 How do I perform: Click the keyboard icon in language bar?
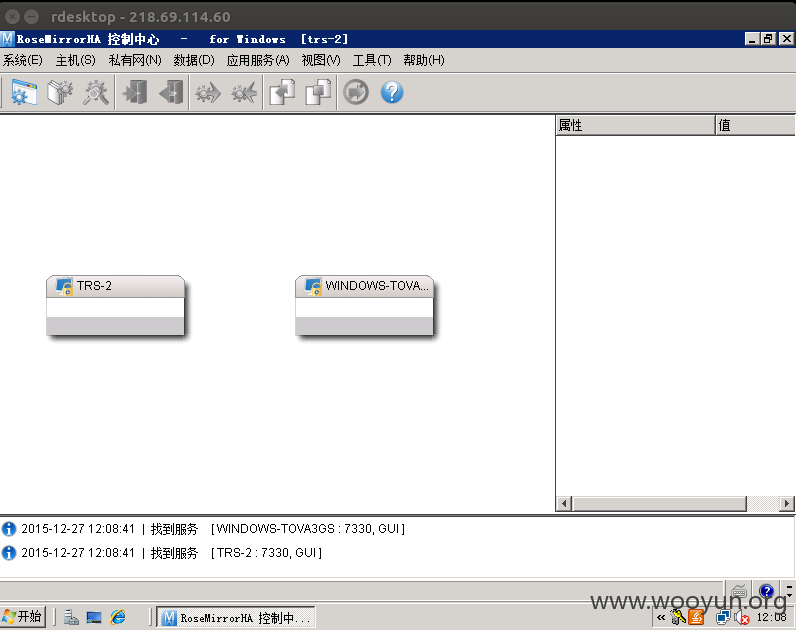coord(739,591)
